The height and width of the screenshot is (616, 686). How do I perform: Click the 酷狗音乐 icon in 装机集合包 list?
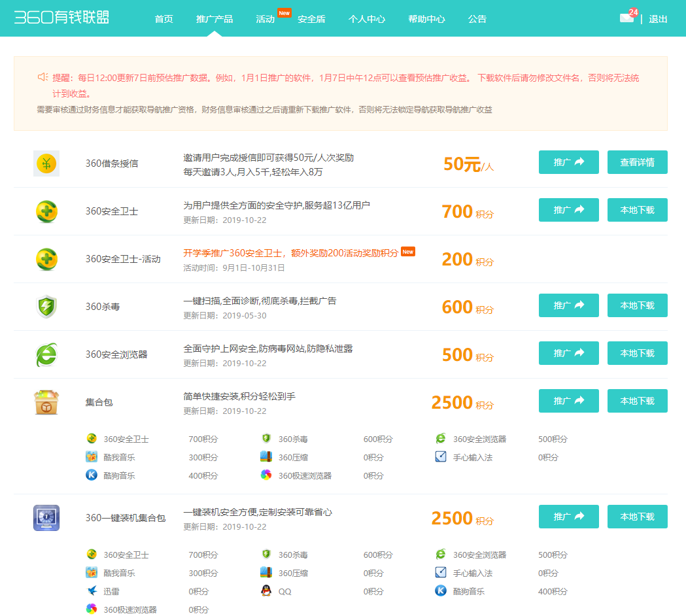coord(441,591)
